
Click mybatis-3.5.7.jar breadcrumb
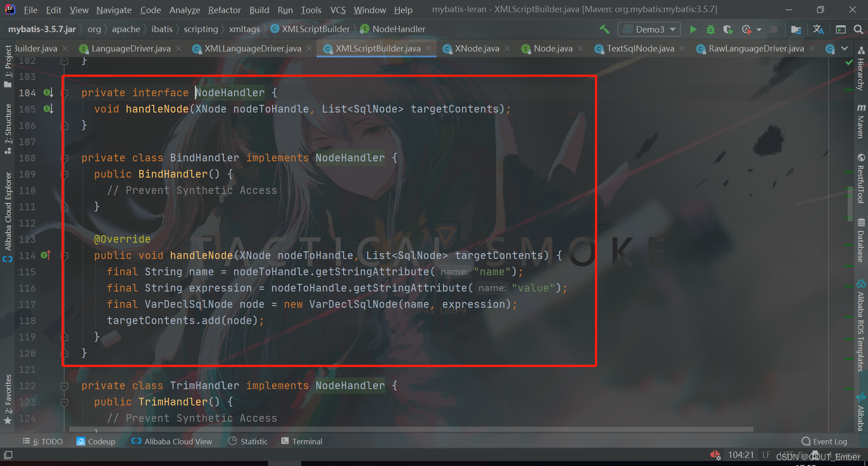pyautogui.click(x=42, y=29)
